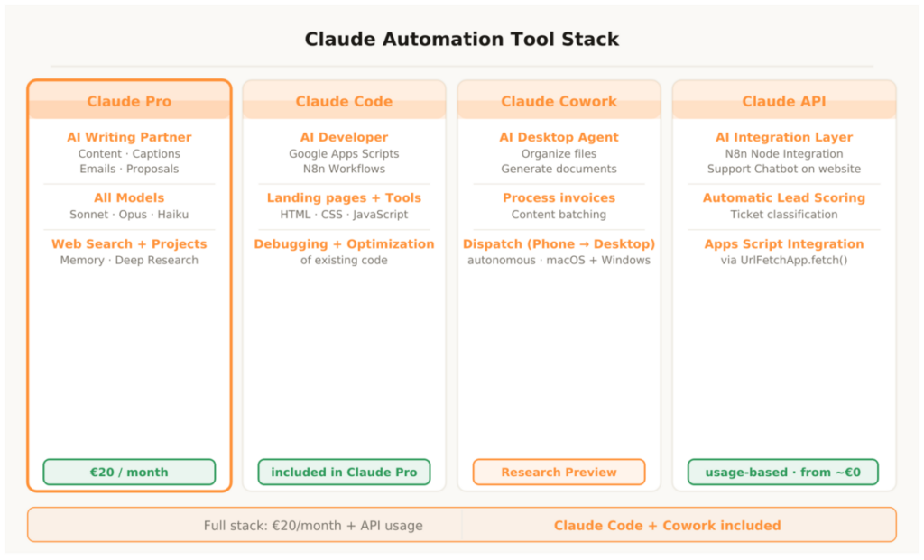Screen dimensions: 924x560
Task: Click the Landing pages + Tools heading
Action: pyautogui.click(x=344, y=197)
